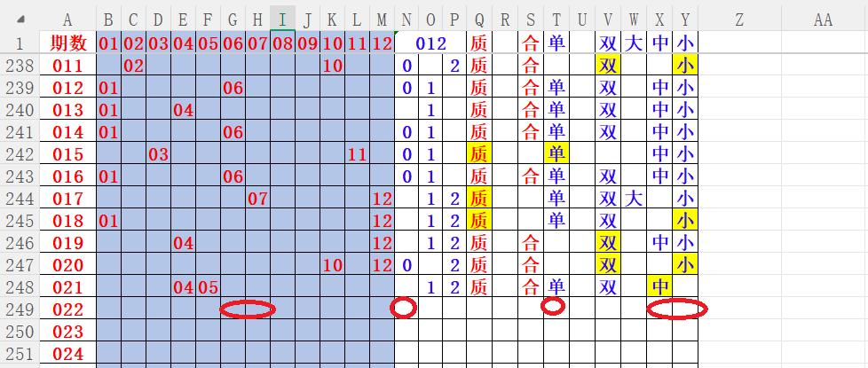Select the red oval under columns G-H

[x=248, y=309]
